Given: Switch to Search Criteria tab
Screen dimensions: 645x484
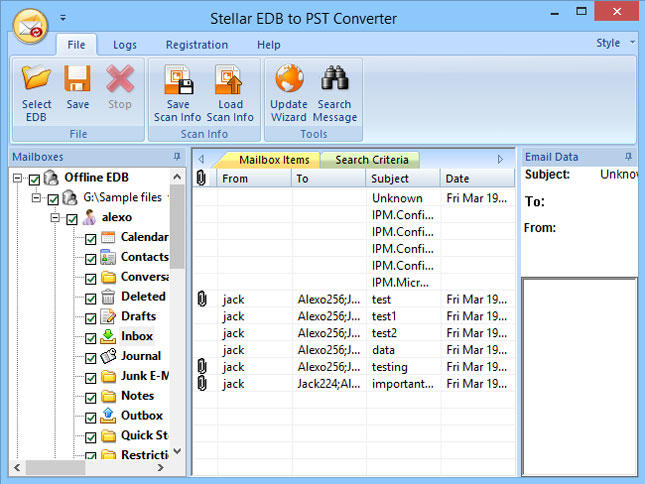Looking at the screenshot, I should (x=371, y=160).
